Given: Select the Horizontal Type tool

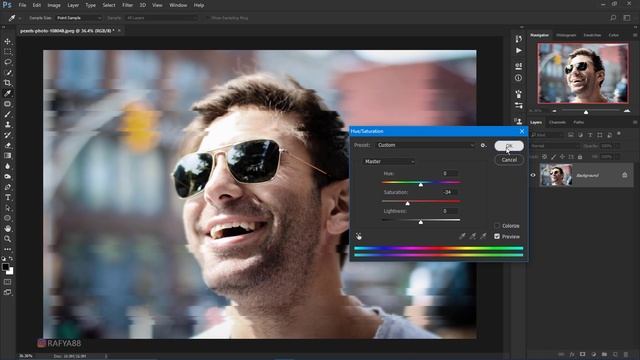Looking at the screenshot, I should point(7,197).
